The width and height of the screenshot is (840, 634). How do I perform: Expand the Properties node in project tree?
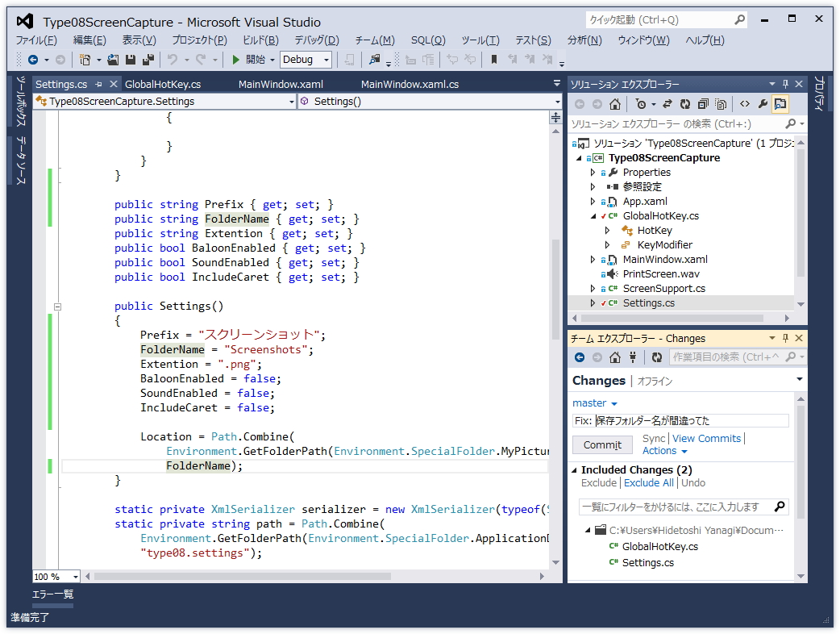click(593, 173)
